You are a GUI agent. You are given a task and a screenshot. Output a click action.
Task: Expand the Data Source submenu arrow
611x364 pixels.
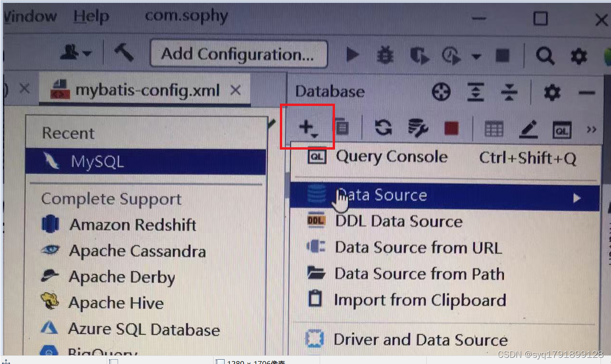[577, 198]
